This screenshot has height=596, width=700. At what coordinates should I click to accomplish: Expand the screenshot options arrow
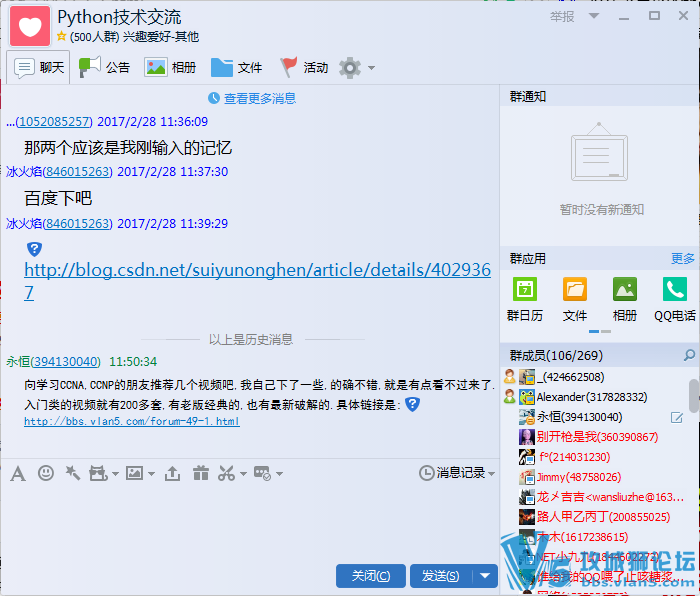pyautogui.click(x=243, y=474)
